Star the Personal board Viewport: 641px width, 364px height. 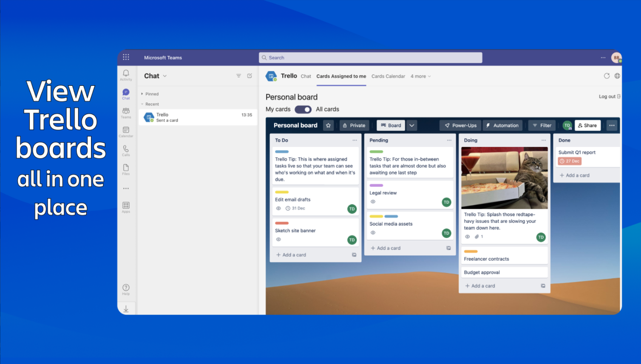[328, 125]
